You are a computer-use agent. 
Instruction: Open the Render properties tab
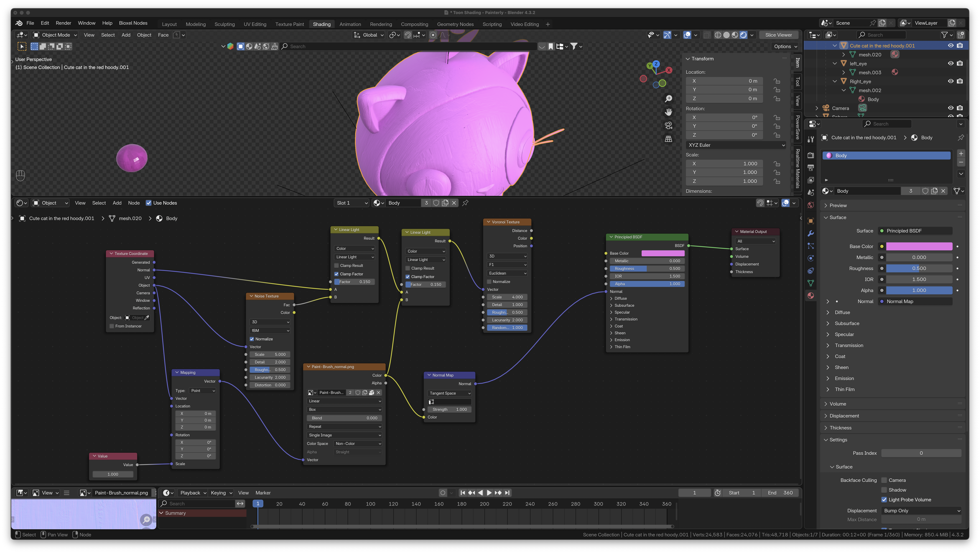(811, 155)
